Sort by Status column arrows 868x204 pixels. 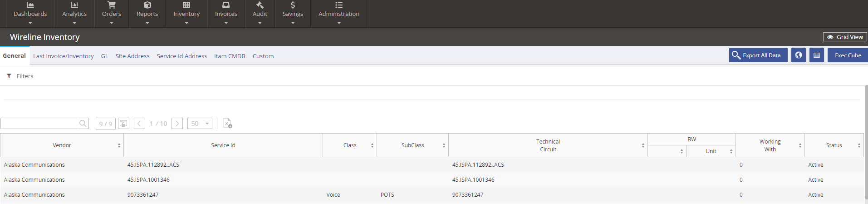pyautogui.click(x=859, y=145)
